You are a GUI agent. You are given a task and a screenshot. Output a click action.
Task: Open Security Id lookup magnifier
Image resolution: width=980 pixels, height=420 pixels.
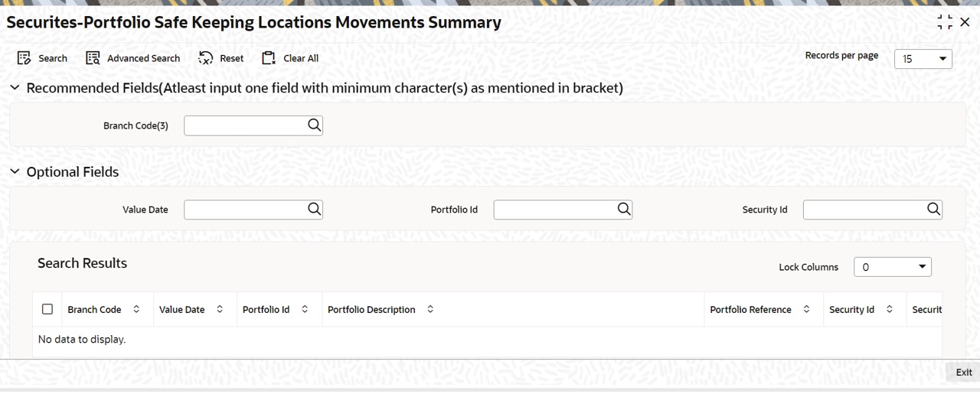point(933,209)
